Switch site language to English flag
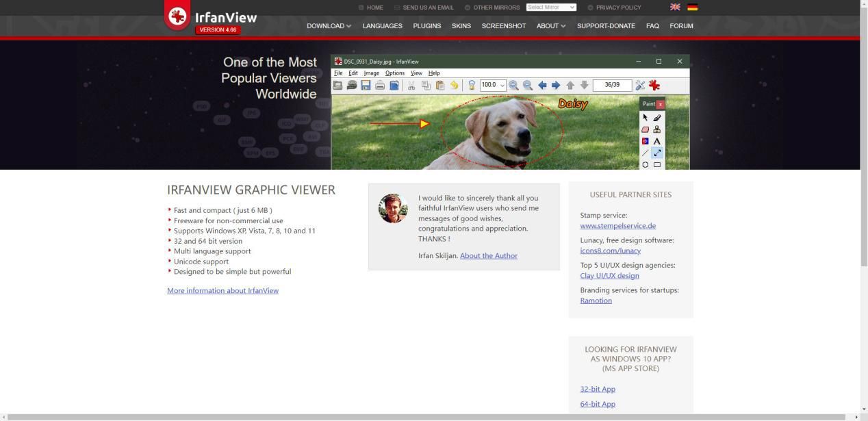The image size is (868, 421). 675,7
